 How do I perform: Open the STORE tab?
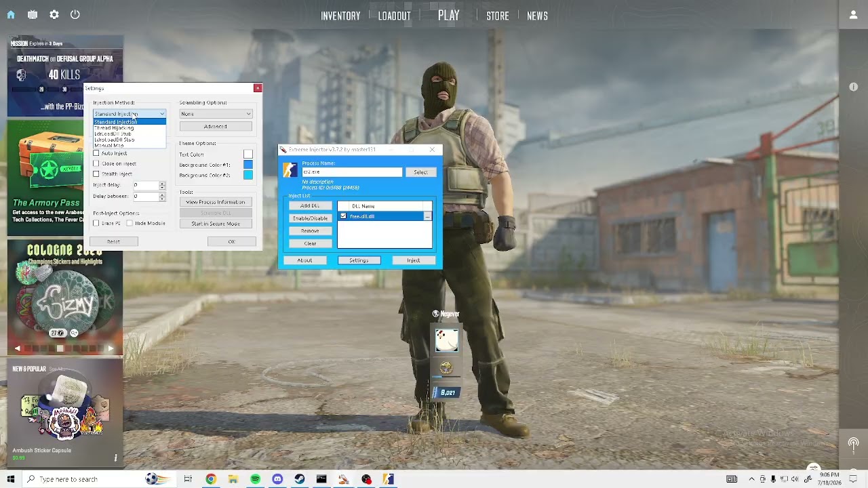pos(497,16)
